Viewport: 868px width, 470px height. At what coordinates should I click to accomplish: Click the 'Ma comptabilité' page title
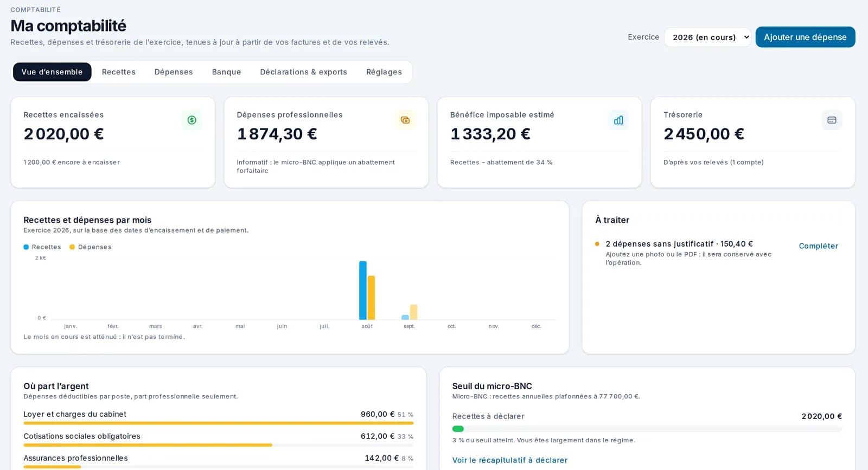(68, 26)
